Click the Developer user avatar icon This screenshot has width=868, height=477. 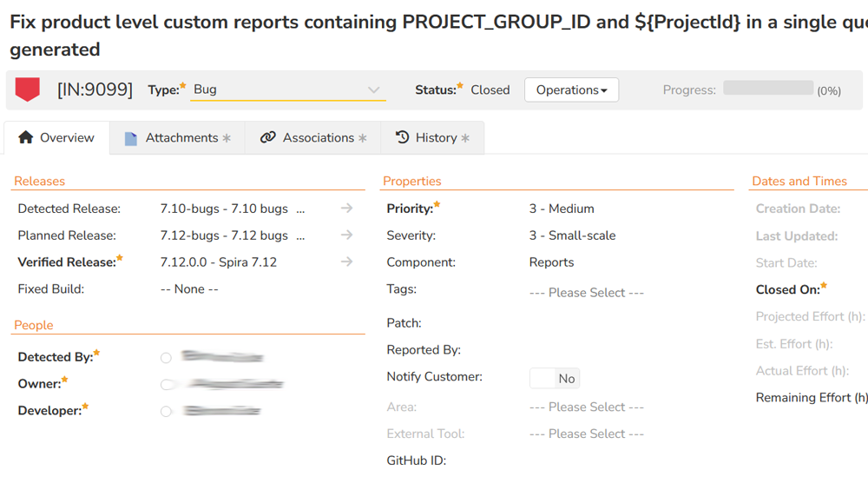[166, 411]
